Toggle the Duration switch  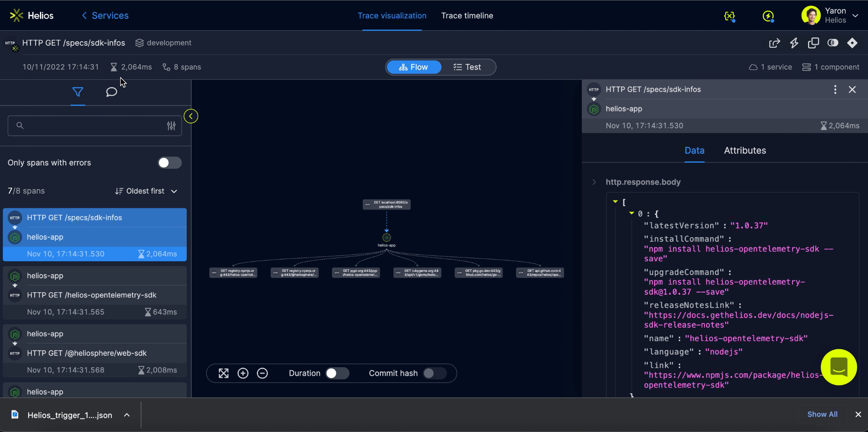[x=337, y=373]
